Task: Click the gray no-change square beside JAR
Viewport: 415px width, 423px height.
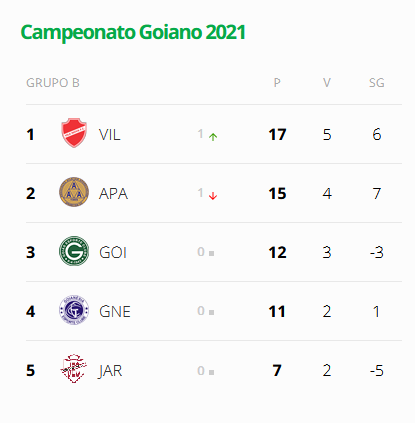Action: point(212,372)
